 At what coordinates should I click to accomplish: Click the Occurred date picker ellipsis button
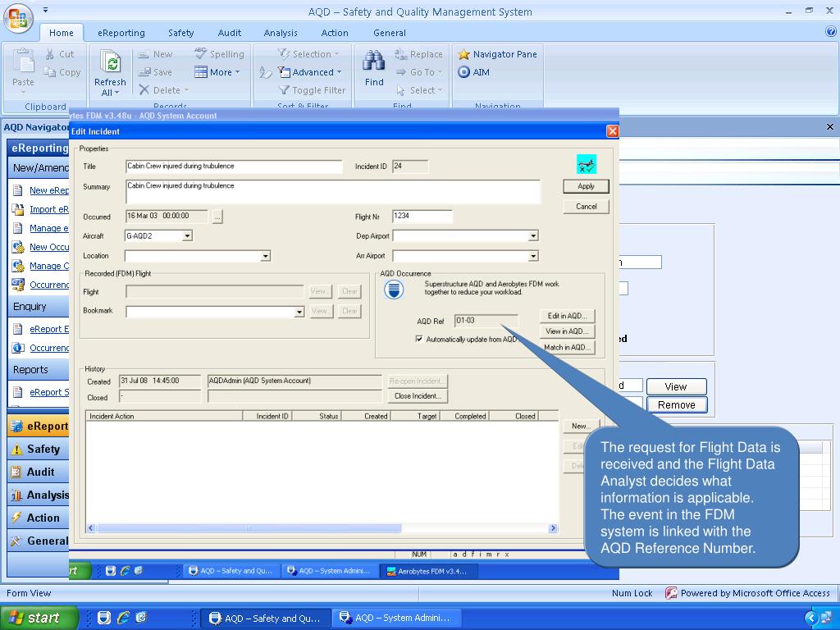point(217,217)
